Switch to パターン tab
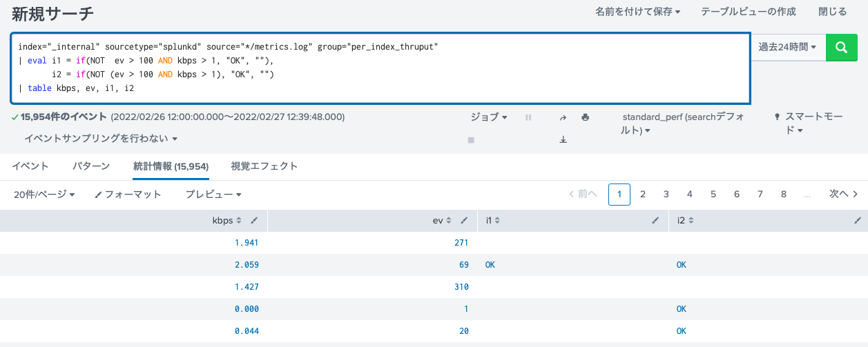 91,166
